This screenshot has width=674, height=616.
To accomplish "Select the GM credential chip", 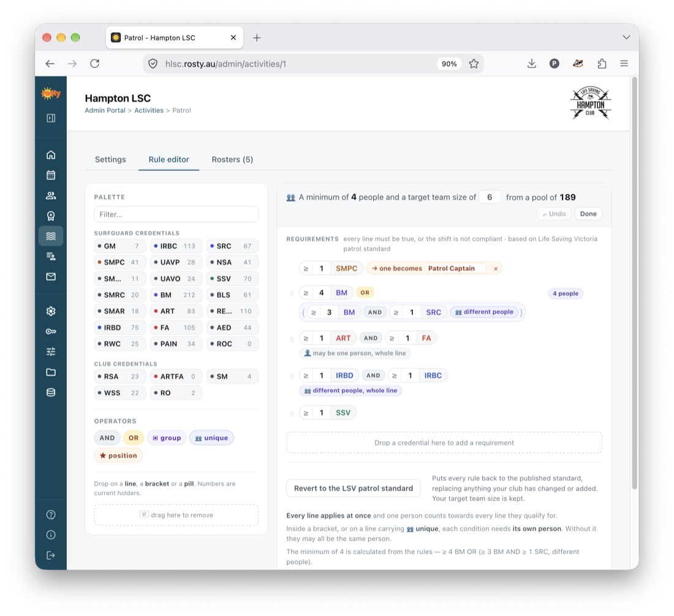I will tap(120, 246).
